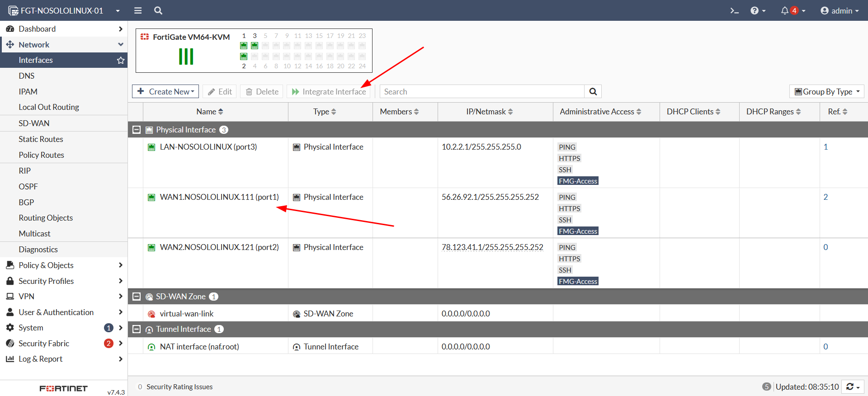The width and height of the screenshot is (868, 396).
Task: Open Group By Type dropdown
Action: pos(827,91)
